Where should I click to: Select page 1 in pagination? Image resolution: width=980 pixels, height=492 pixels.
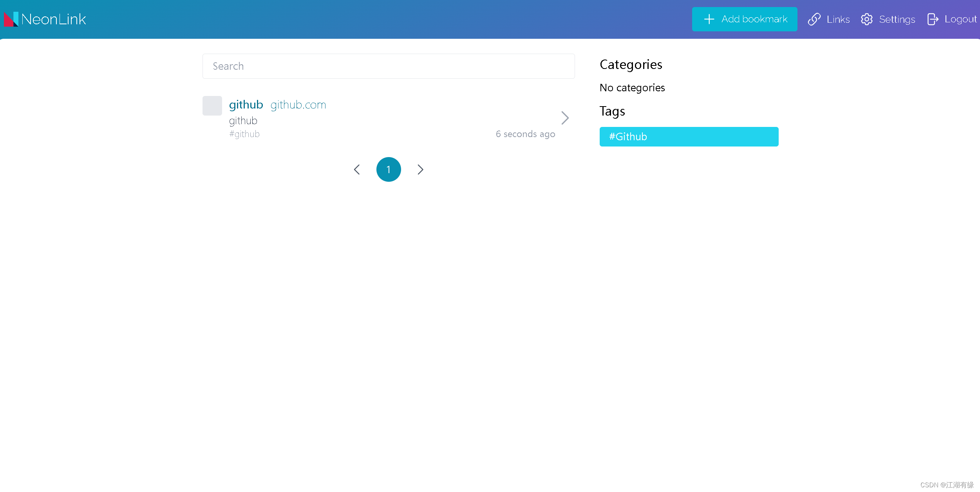click(x=388, y=170)
